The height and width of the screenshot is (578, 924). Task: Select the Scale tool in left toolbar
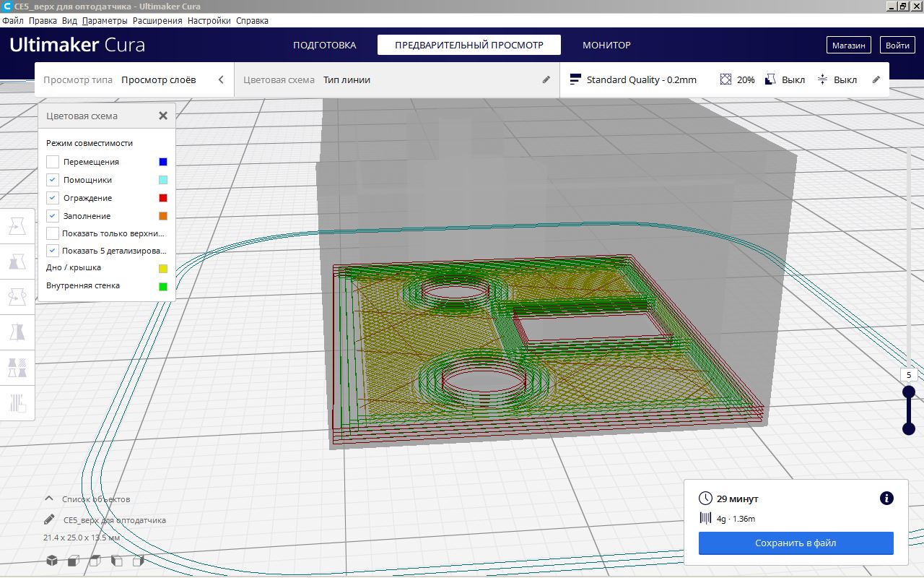pyautogui.click(x=17, y=262)
